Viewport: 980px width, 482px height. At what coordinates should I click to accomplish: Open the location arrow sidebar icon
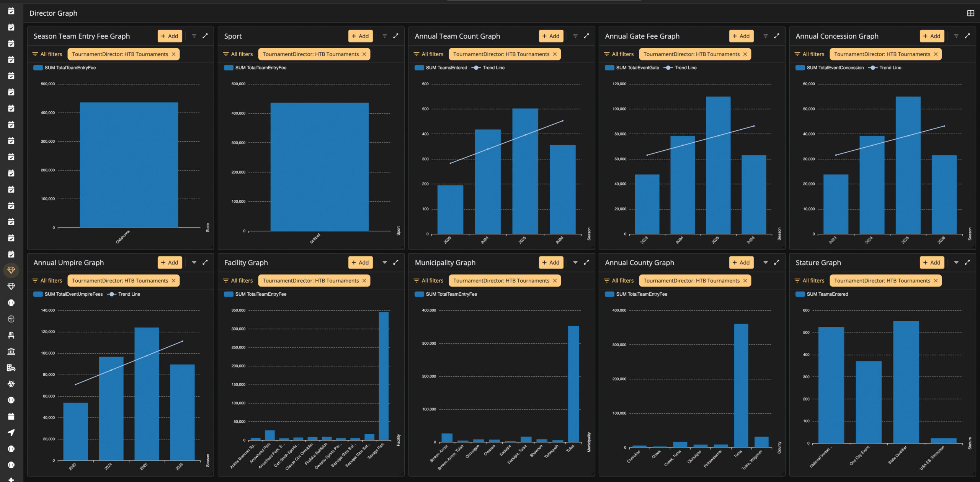click(x=11, y=432)
